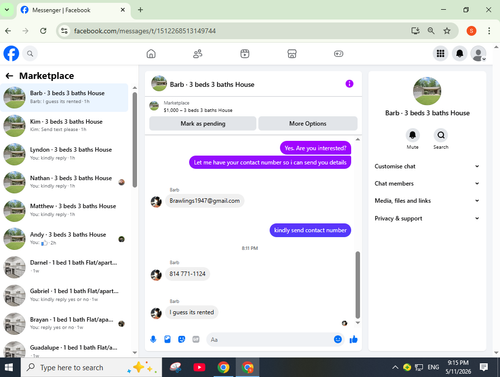500x377 pixels.
Task: Open the Friends icon in top navigation
Action: [198, 54]
